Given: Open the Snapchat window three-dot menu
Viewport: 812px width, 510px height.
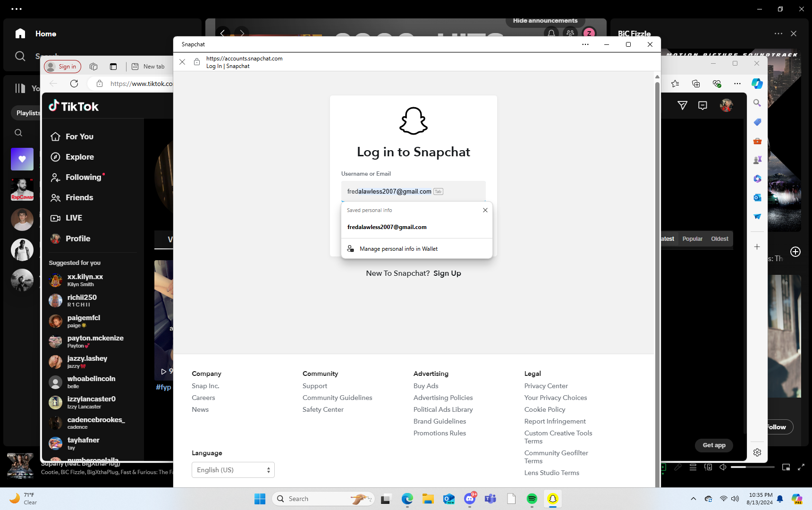Looking at the screenshot, I should (x=585, y=44).
